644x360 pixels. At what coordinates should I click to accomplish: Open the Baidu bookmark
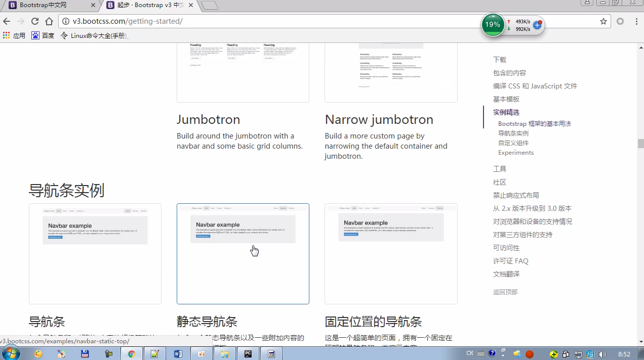point(43,35)
